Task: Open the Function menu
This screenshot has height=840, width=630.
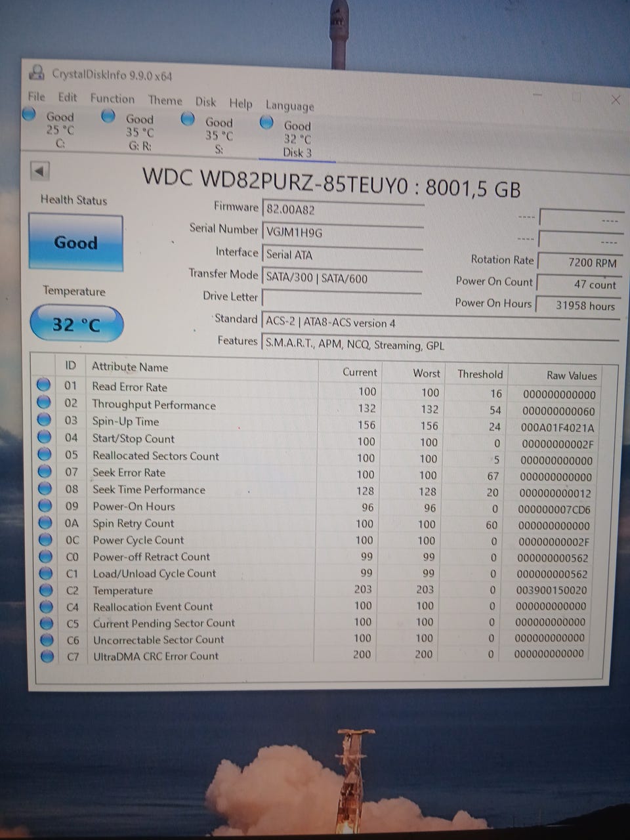Action: 112,98
